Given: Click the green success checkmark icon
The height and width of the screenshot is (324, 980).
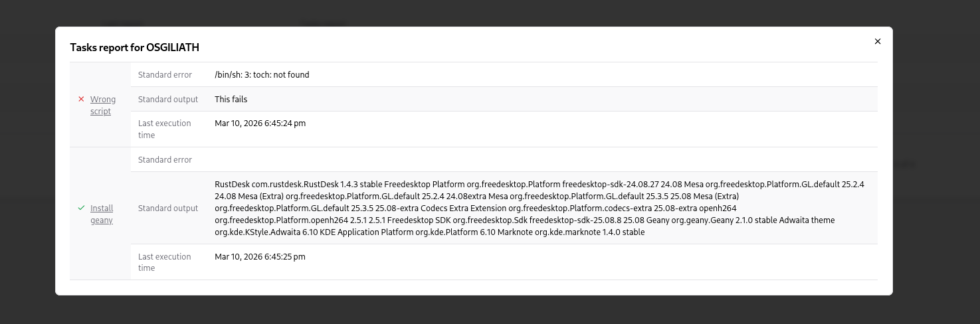Looking at the screenshot, I should (x=81, y=208).
